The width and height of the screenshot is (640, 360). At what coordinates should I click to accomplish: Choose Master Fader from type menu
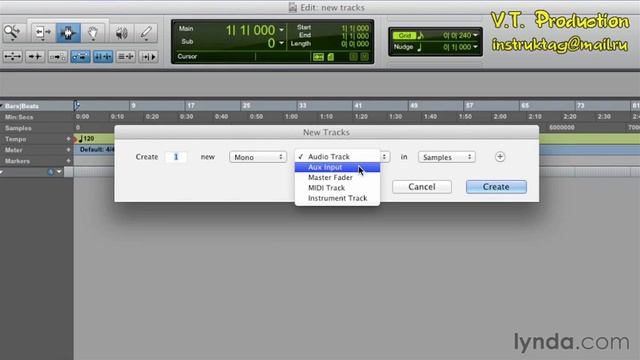pyautogui.click(x=337, y=178)
